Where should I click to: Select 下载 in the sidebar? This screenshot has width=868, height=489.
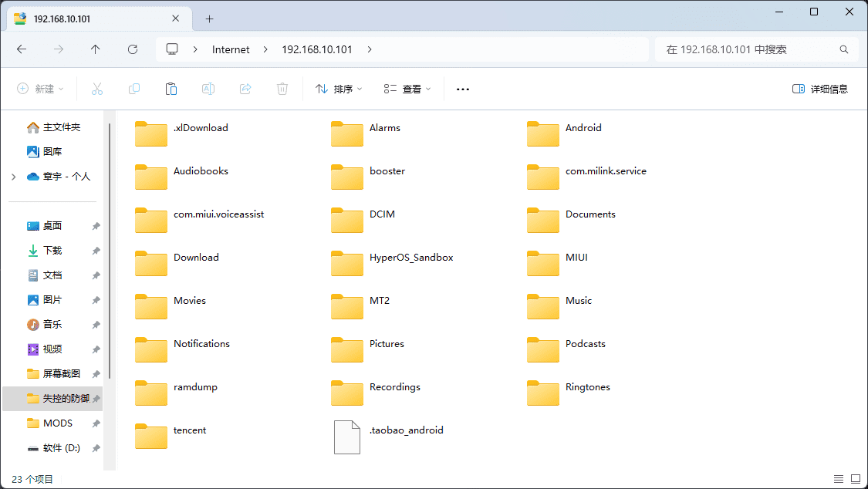(52, 251)
